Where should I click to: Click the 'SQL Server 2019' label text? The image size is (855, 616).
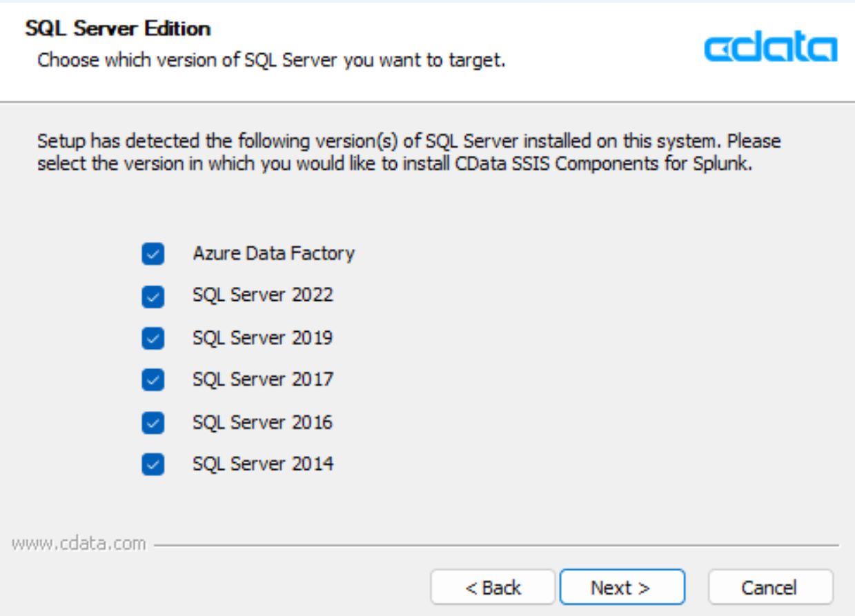click(x=262, y=338)
